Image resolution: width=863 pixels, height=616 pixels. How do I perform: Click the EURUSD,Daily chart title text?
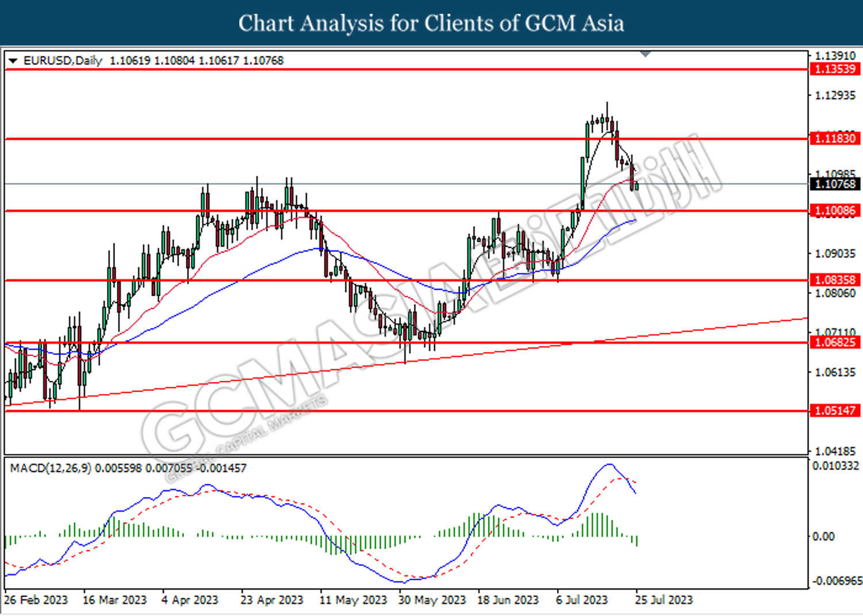tap(63, 60)
